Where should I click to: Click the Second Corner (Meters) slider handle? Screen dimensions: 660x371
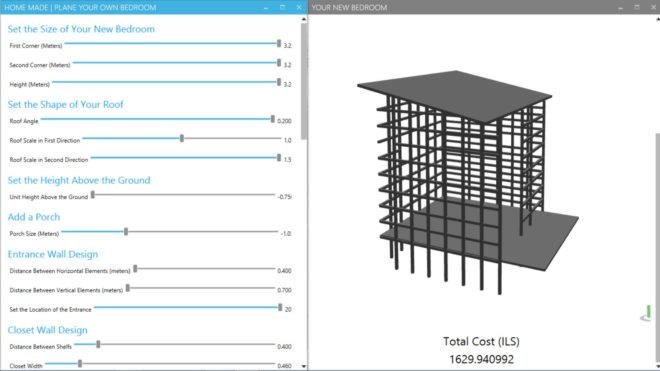pos(279,63)
